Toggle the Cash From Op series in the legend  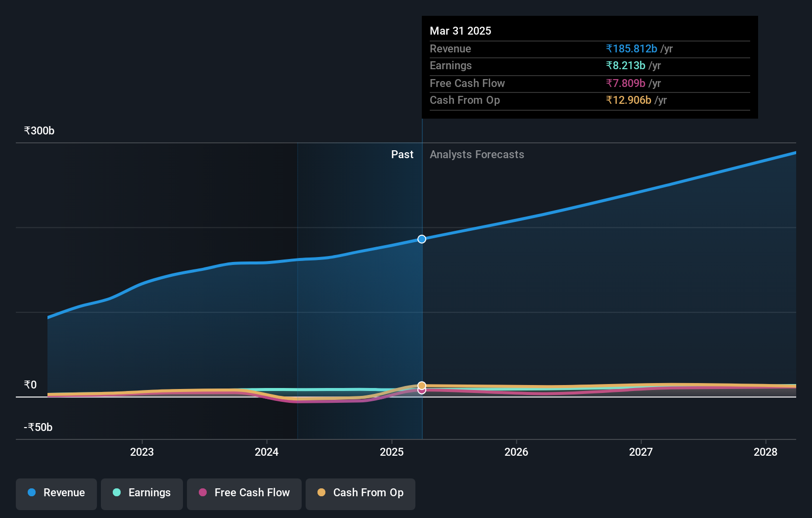pos(361,494)
